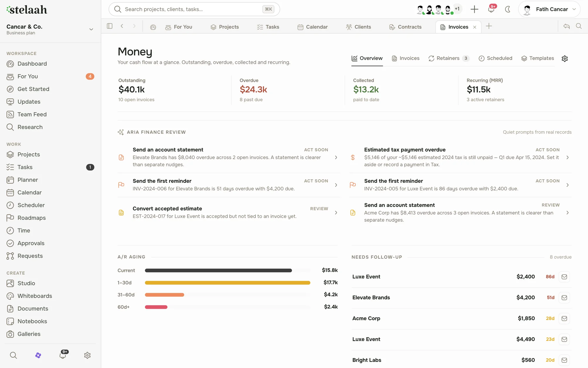Open Estimated tax payment overdue chevron
588x368 pixels.
coord(567,158)
